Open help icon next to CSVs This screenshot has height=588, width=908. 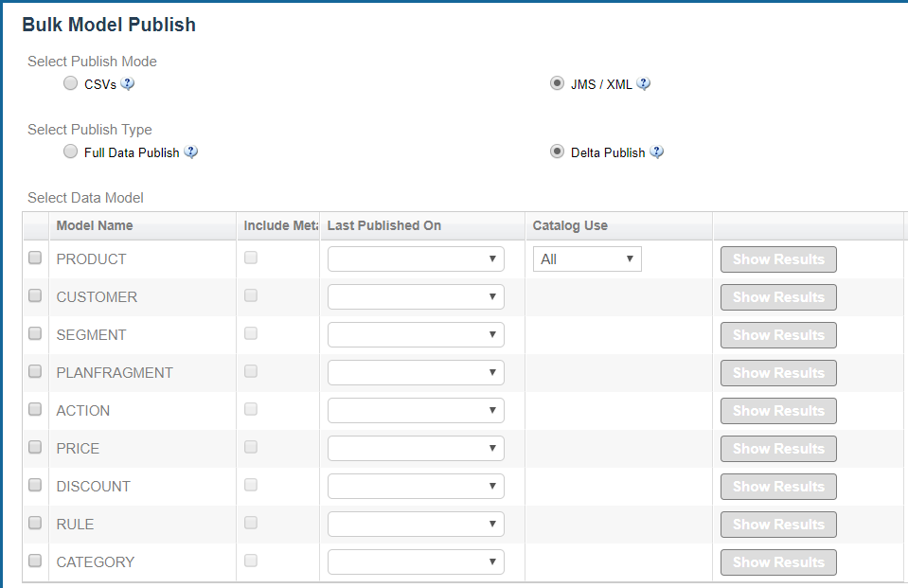click(128, 84)
